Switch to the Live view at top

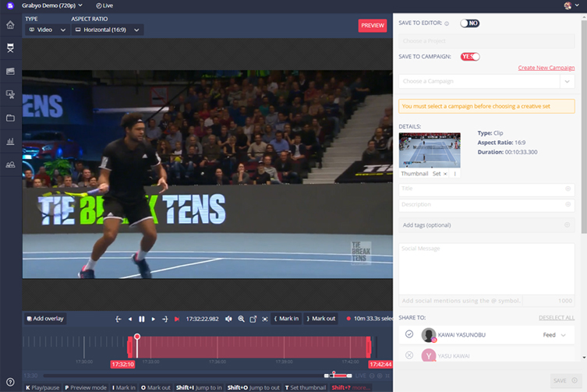click(104, 5)
